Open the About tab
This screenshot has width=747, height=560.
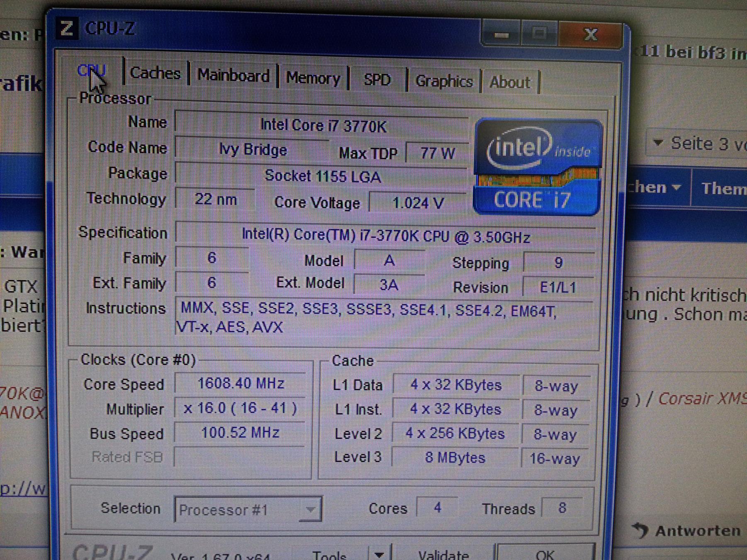(510, 82)
